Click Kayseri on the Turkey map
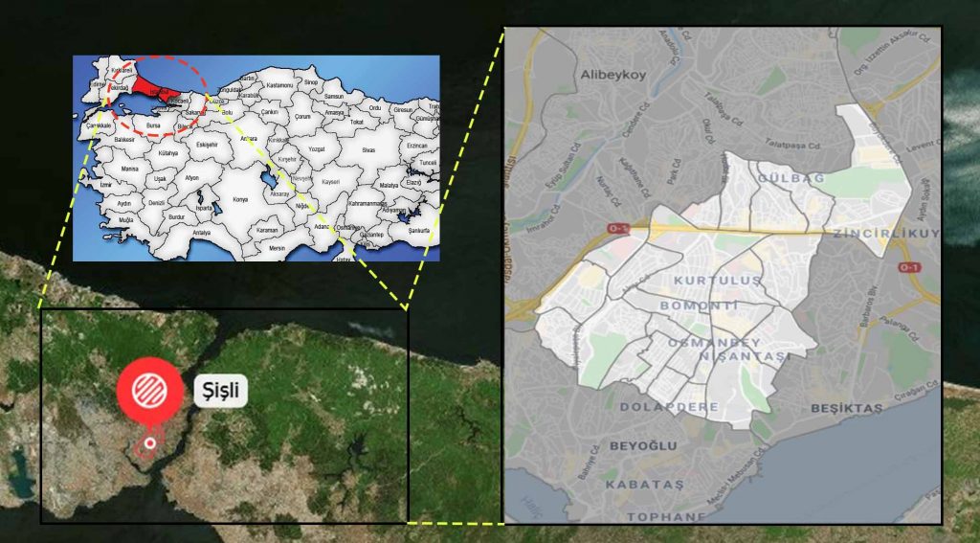The width and height of the screenshot is (980, 543). pos(330,182)
